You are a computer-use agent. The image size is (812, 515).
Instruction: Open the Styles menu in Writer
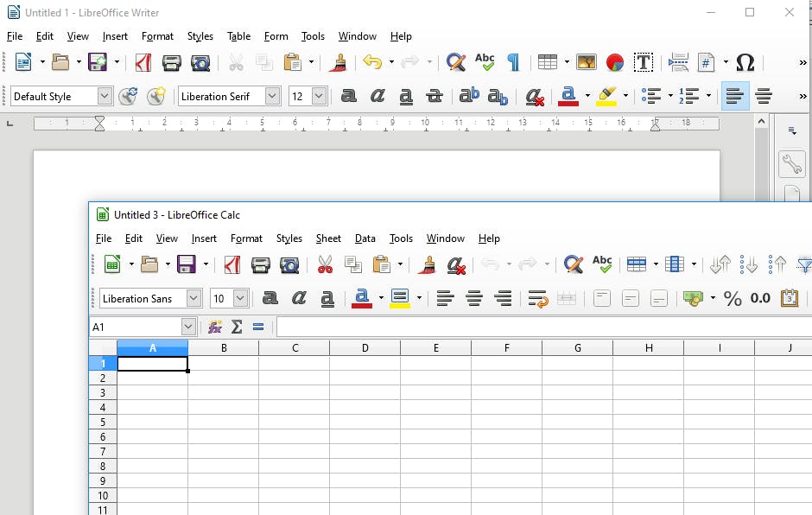[x=200, y=36]
